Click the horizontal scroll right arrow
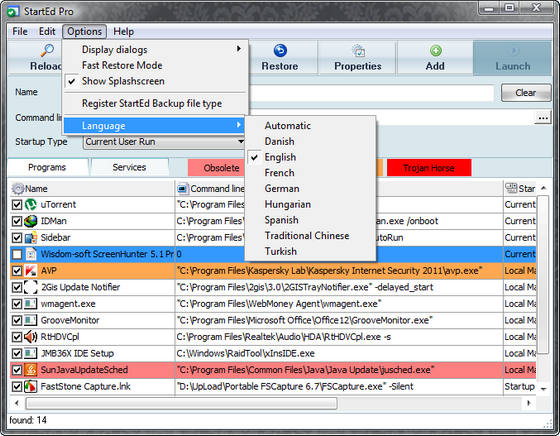560x436 pixels. pyautogui.click(x=529, y=403)
